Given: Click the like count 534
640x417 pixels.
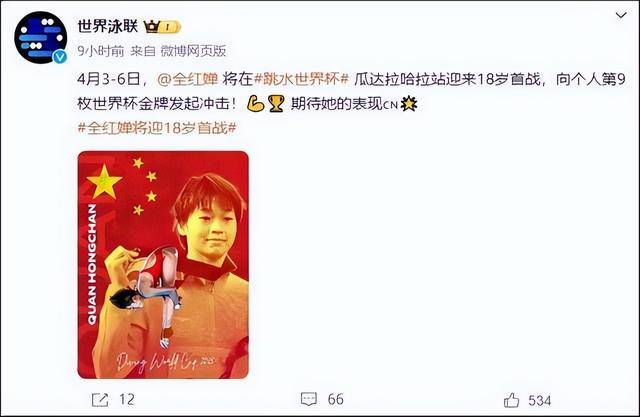Looking at the screenshot, I should 540,400.
